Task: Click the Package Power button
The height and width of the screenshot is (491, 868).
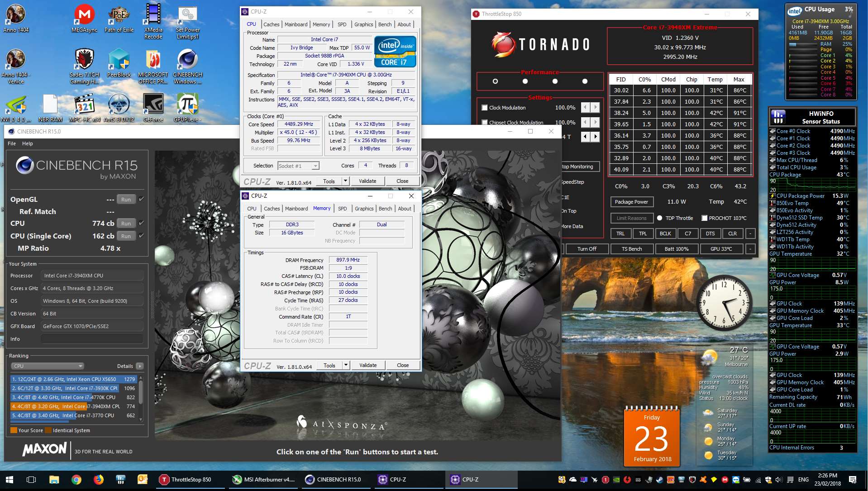Action: [x=631, y=202]
